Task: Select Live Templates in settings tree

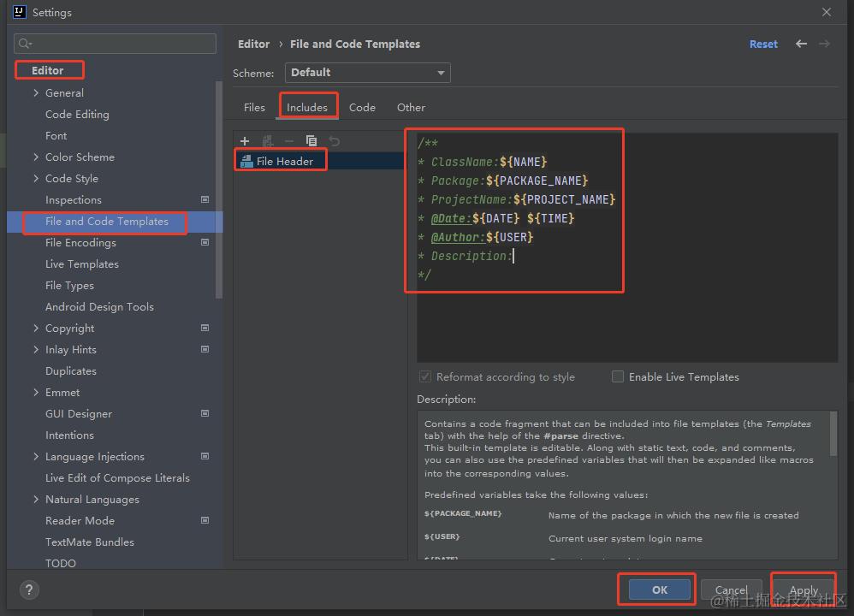Action: click(82, 264)
